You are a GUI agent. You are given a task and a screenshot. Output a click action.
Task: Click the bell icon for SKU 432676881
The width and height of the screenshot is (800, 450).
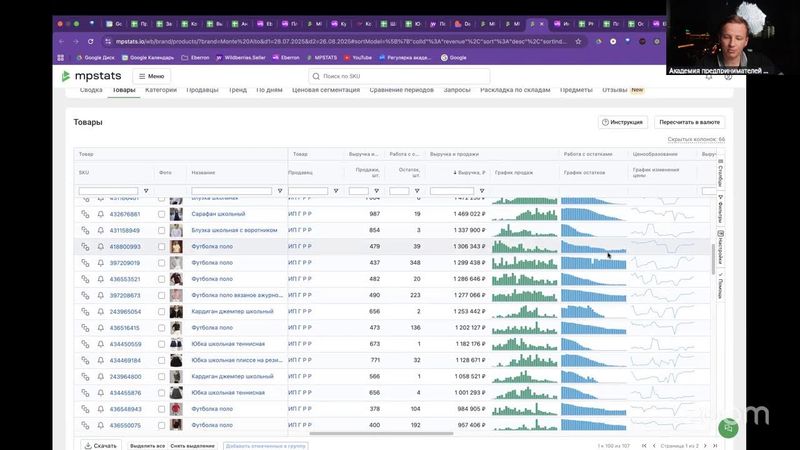tap(100, 214)
